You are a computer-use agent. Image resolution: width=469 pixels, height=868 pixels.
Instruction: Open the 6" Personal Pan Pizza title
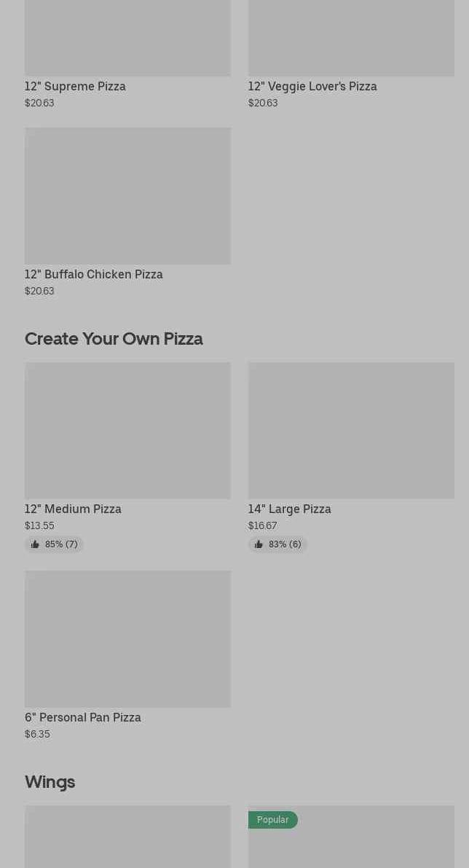(x=82, y=717)
